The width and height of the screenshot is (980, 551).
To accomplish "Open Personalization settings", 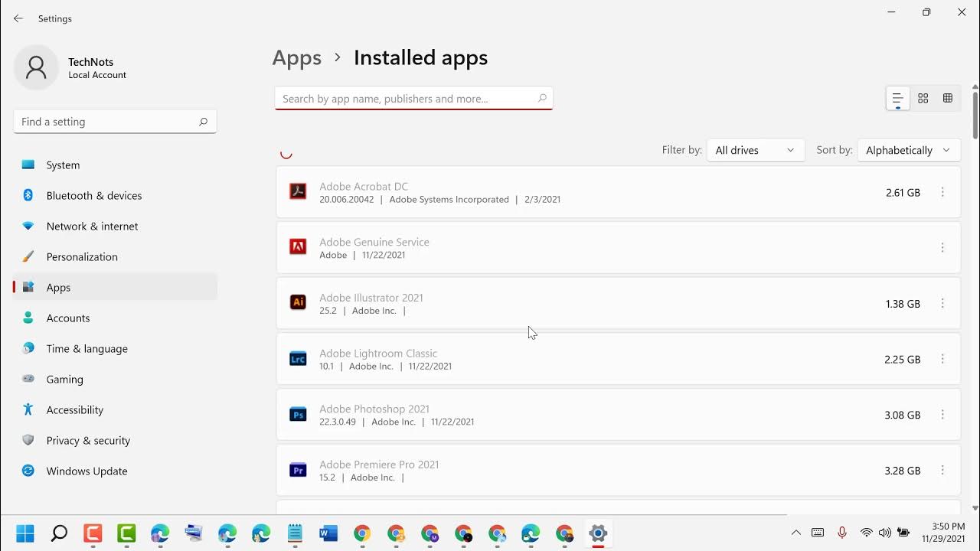I will tap(115, 256).
